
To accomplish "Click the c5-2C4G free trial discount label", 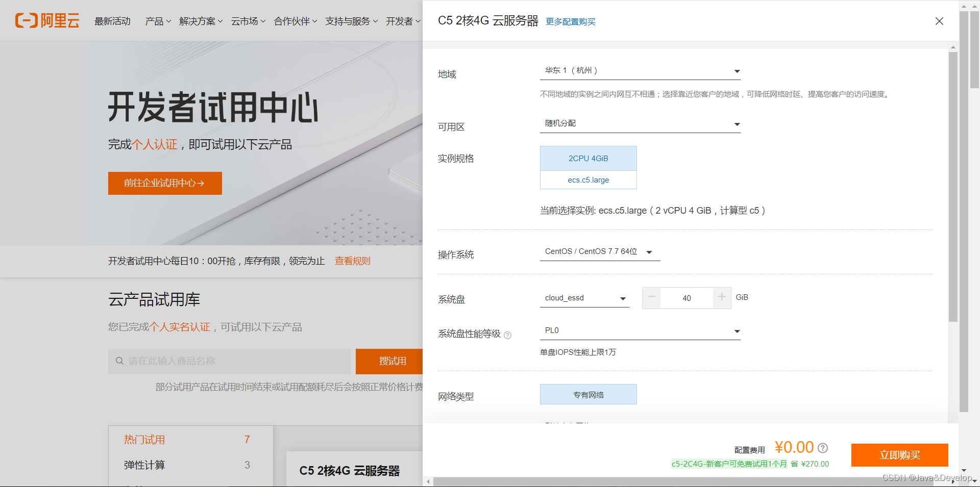I will click(x=729, y=464).
